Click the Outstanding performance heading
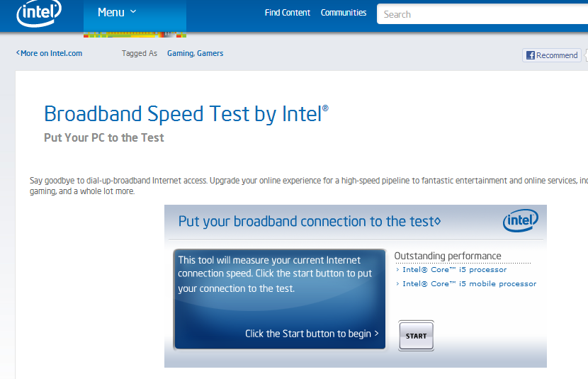Screen dimensions: 588x379 pyautogui.click(x=447, y=256)
